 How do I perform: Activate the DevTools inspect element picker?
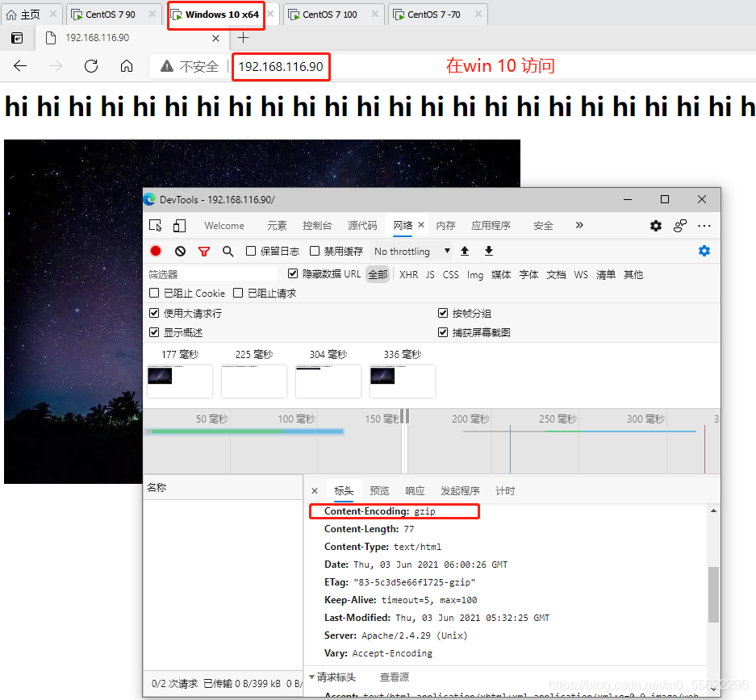(156, 226)
